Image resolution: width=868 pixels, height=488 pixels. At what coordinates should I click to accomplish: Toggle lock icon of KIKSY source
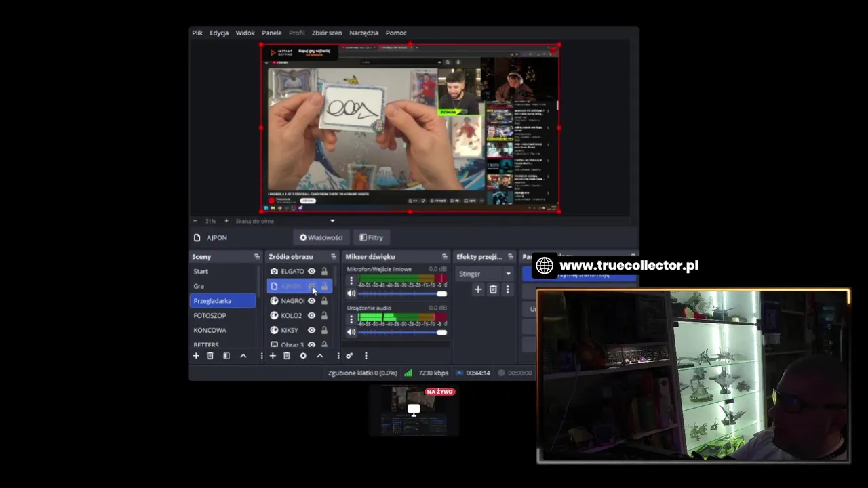click(324, 330)
